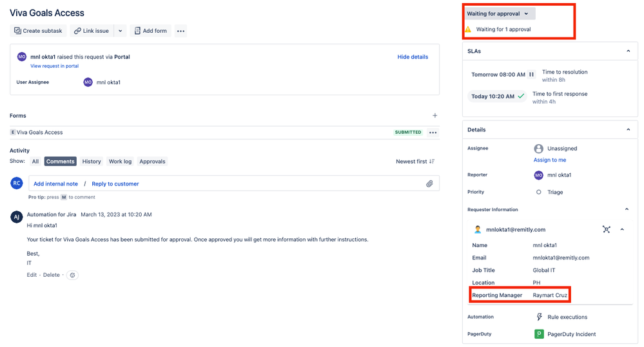Delete the Automation for Jira comment
The width and height of the screenshot is (644, 347).
[52, 276]
